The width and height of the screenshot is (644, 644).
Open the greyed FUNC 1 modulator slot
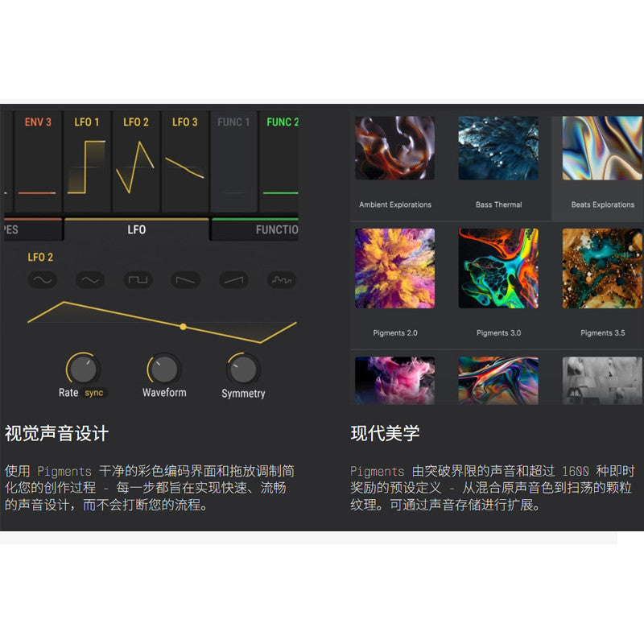[233, 162]
